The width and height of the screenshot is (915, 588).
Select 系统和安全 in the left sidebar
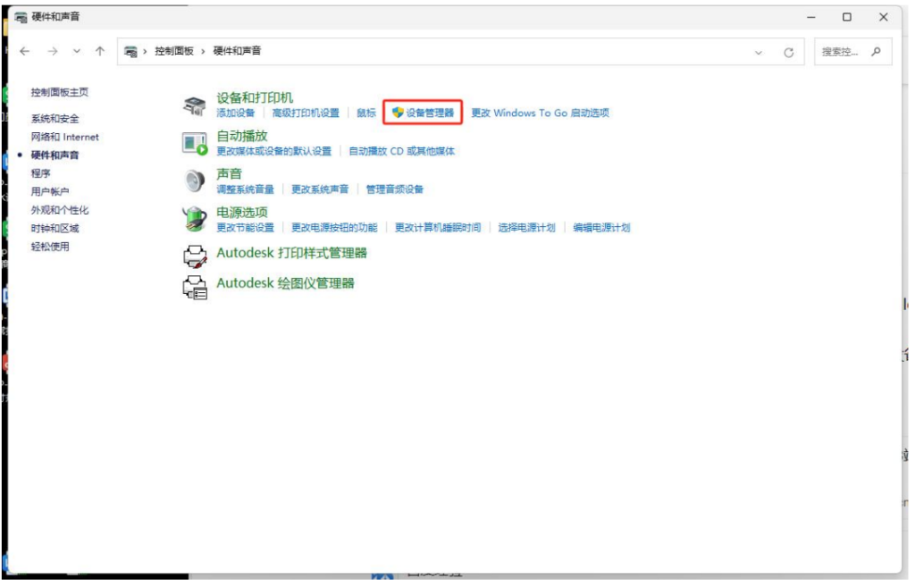[55, 119]
